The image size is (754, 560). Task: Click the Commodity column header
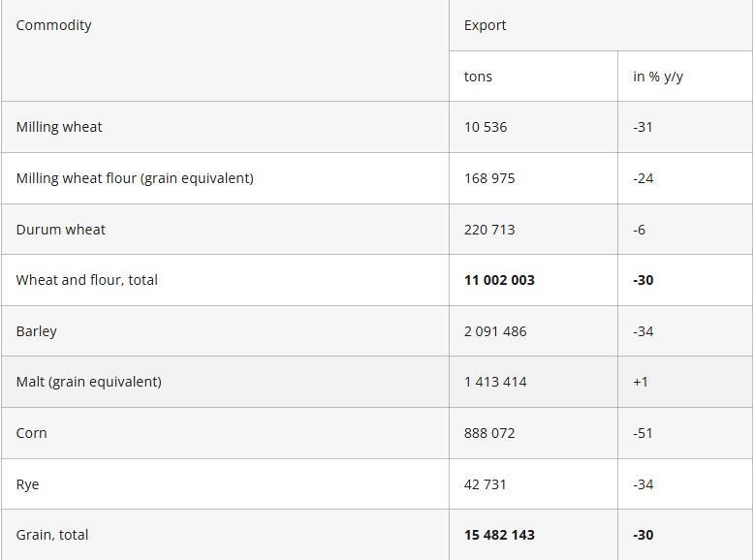point(54,25)
